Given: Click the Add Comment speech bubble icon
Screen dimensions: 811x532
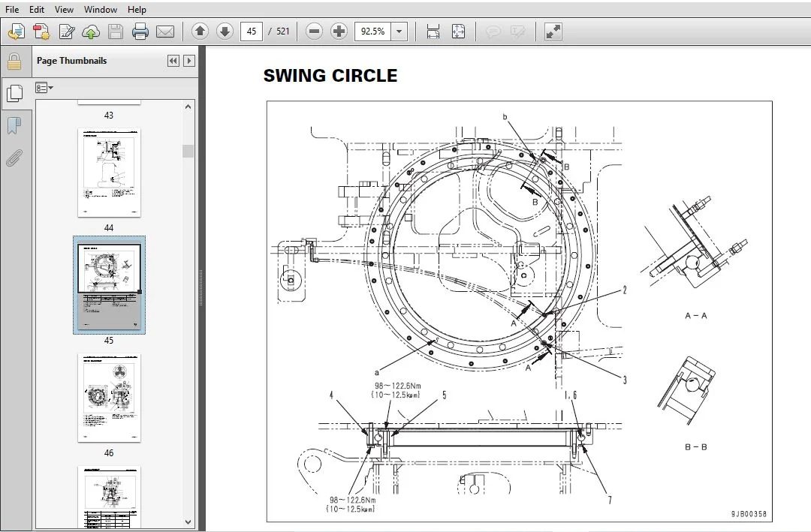Looking at the screenshot, I should point(493,32).
